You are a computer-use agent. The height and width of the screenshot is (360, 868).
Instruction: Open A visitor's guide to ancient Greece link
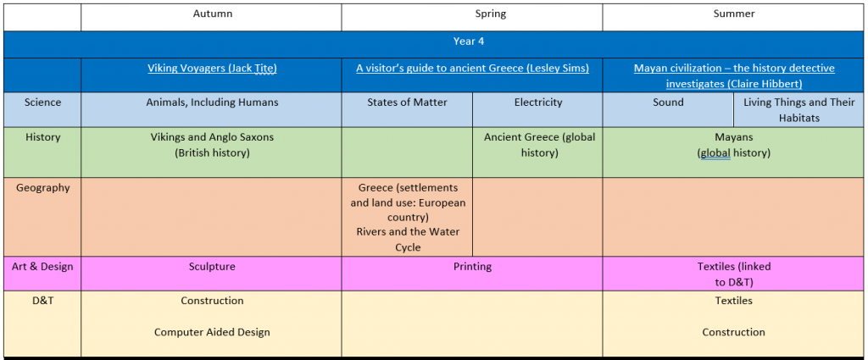tap(472, 68)
